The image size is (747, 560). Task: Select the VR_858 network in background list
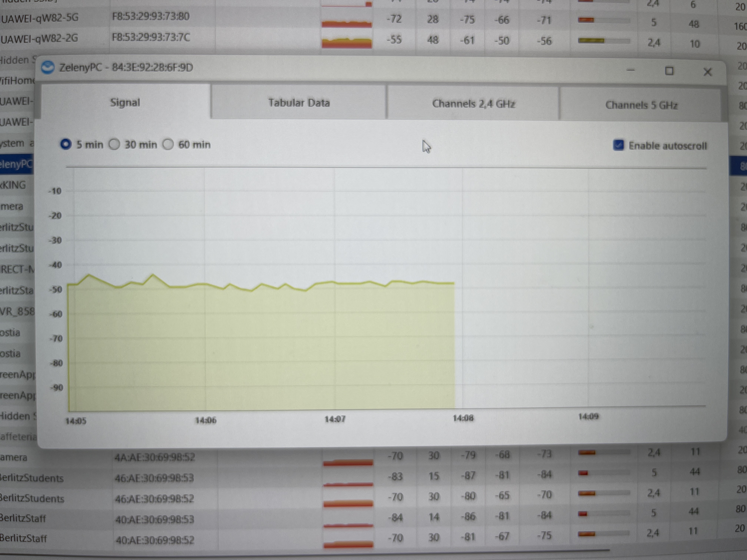17,311
